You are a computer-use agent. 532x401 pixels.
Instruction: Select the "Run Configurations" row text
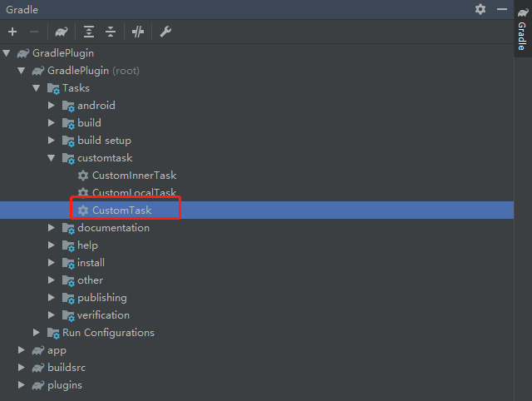(108, 333)
